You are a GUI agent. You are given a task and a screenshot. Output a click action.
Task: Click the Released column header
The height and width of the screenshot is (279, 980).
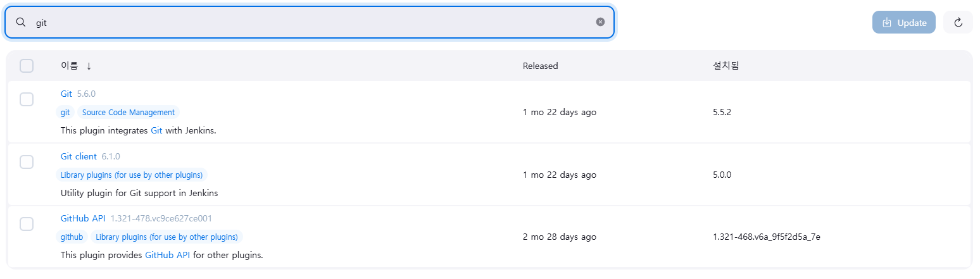tap(540, 66)
